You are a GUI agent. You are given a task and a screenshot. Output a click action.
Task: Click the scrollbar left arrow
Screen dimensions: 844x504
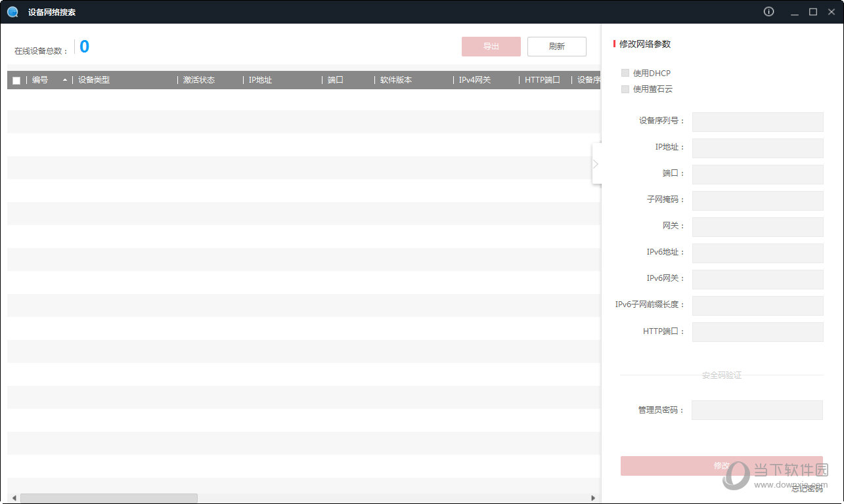pos(14,498)
